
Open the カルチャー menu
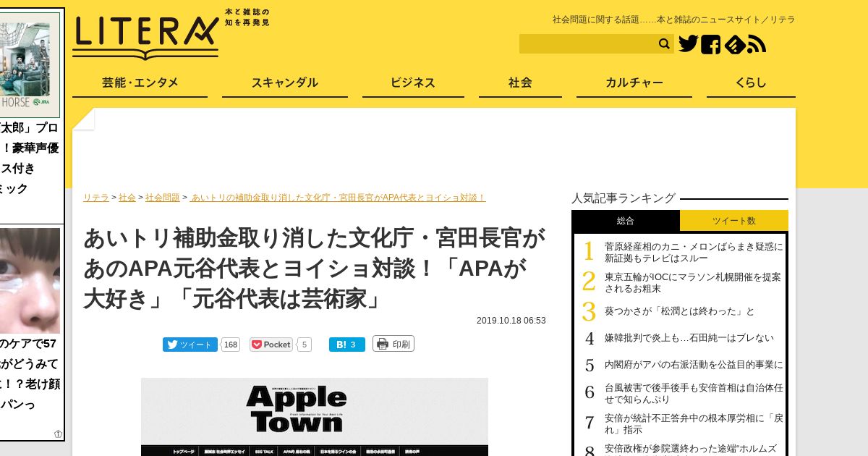pos(634,83)
